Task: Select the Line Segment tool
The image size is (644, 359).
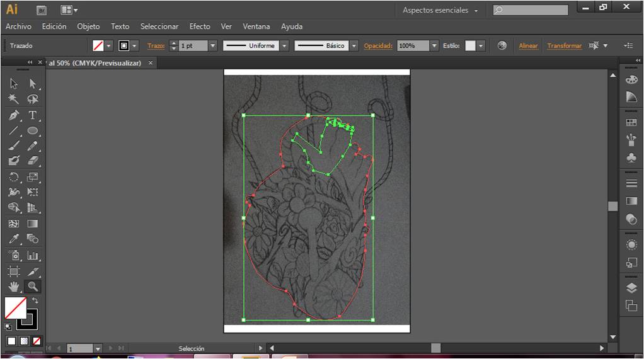Action: coord(14,130)
